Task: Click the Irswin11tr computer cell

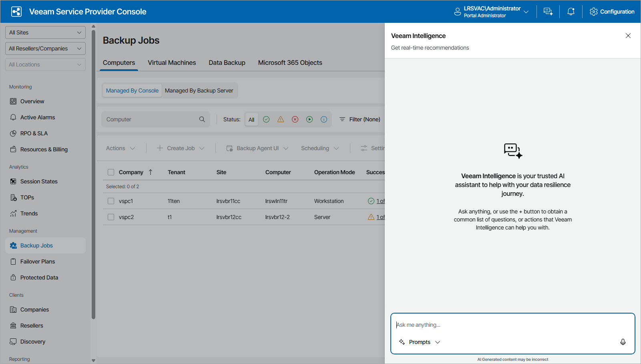Action: [x=276, y=201]
